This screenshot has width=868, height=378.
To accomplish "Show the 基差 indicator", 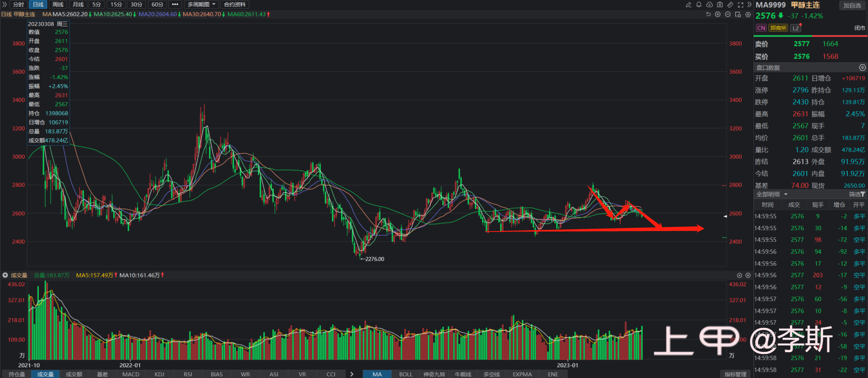I will 102,374.
